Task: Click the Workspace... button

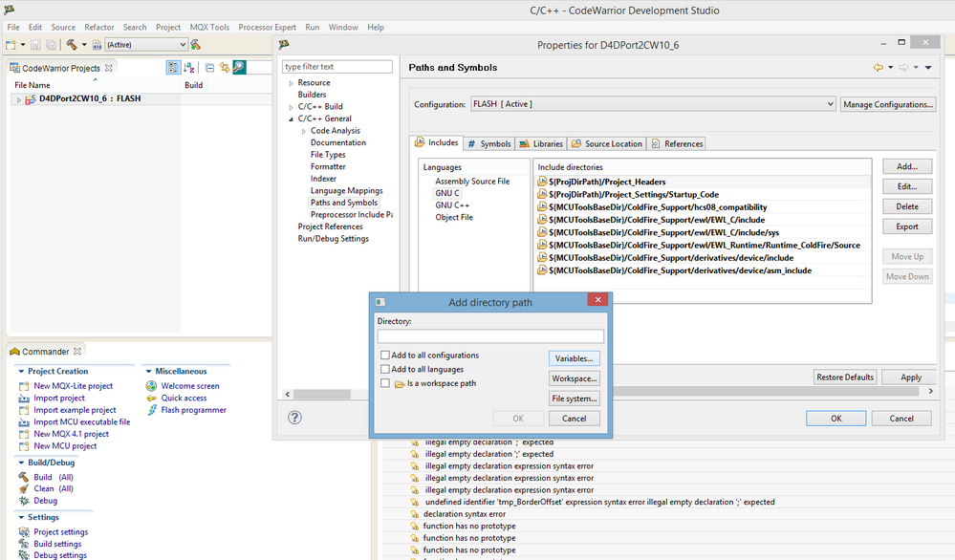Action: coord(574,378)
